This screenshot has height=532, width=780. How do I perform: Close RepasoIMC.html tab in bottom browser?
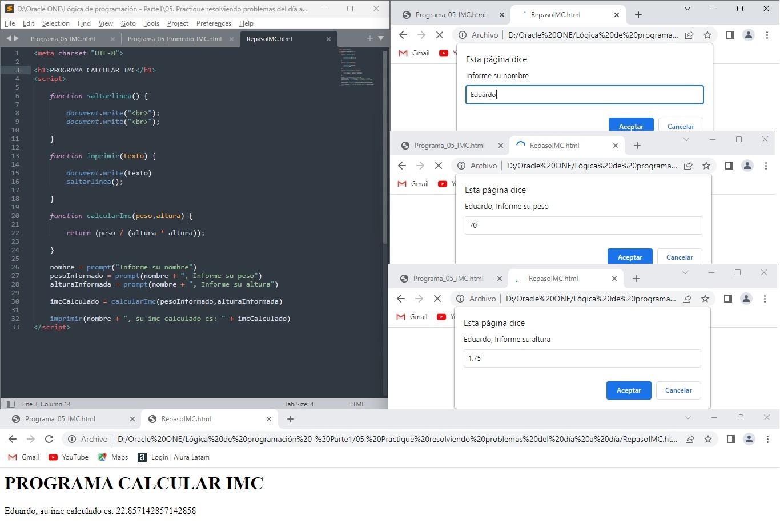point(269,419)
